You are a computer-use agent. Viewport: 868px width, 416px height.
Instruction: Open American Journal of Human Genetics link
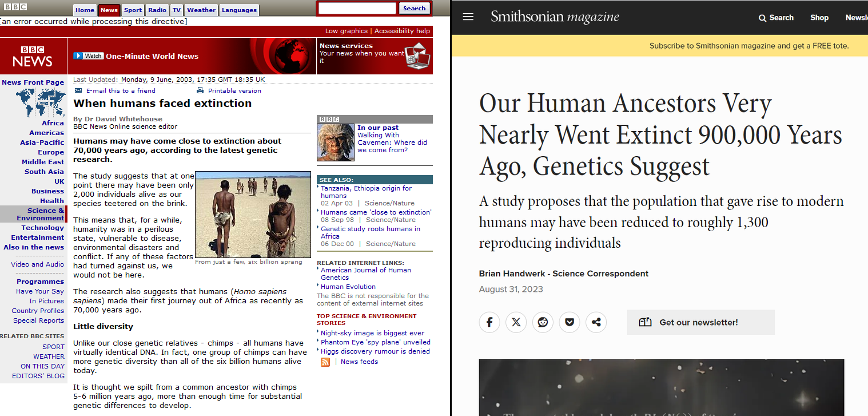pos(366,274)
